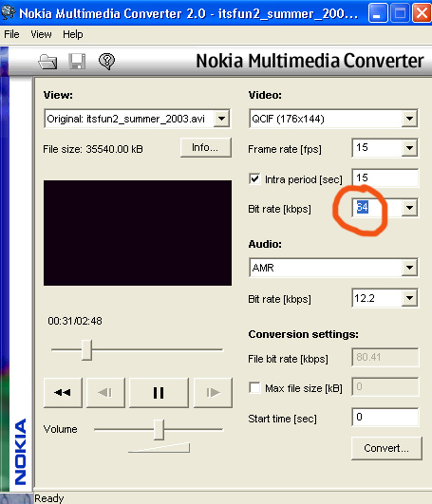Click the video seek slider handle

click(x=86, y=350)
